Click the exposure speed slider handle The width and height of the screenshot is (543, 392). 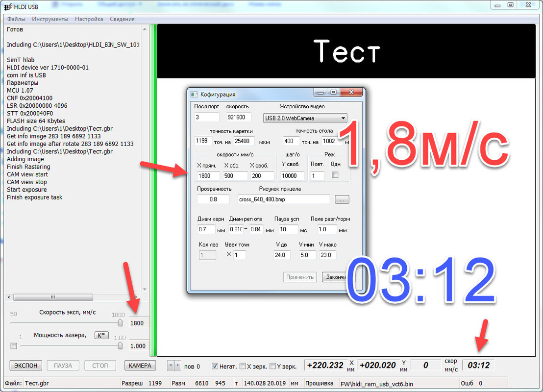(120, 323)
